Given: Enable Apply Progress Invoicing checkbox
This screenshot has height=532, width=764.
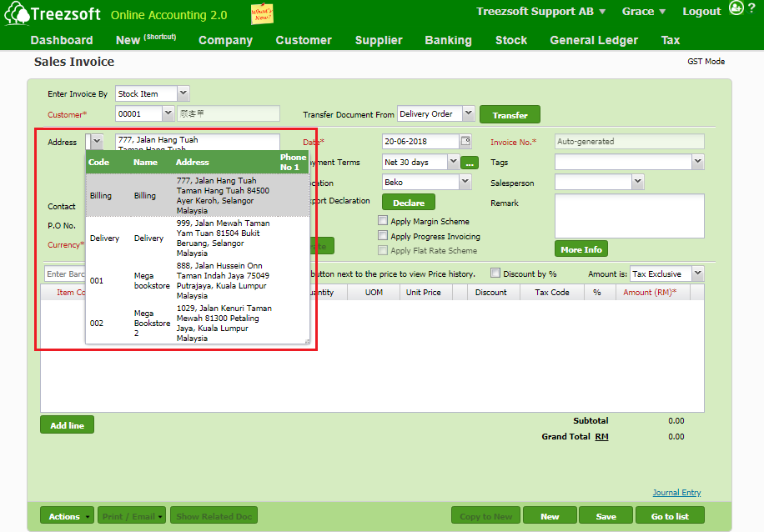Looking at the screenshot, I should [x=383, y=236].
